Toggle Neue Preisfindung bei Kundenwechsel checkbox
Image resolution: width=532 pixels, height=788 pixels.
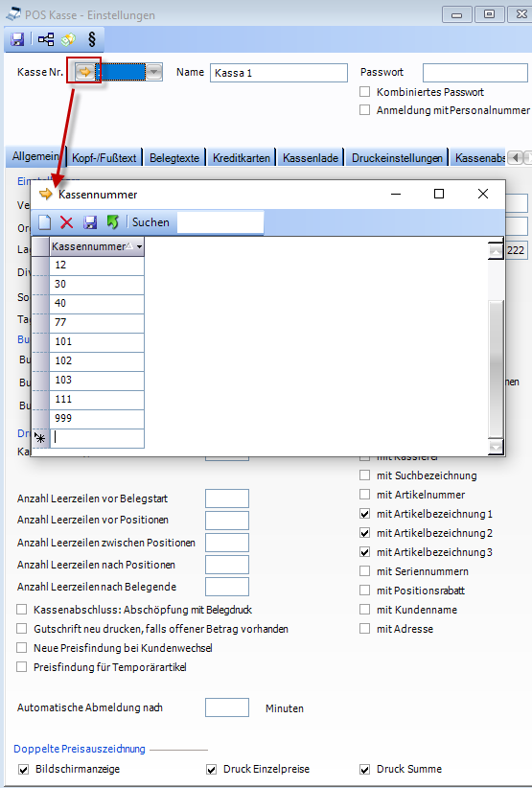(22, 648)
